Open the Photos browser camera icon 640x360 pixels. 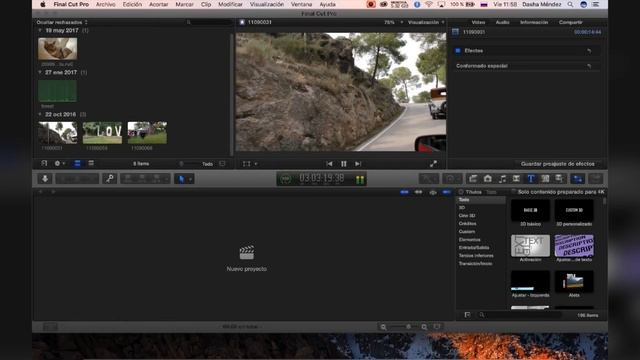[x=487, y=178]
